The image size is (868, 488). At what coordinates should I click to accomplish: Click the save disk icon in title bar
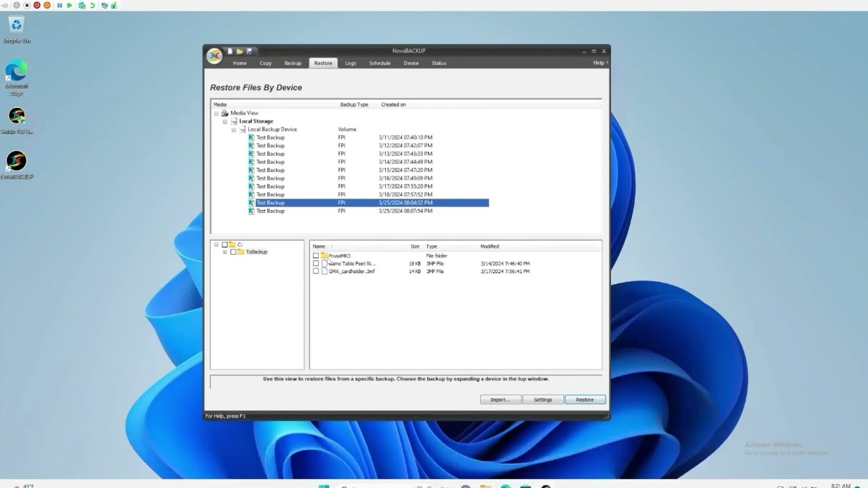pos(249,51)
